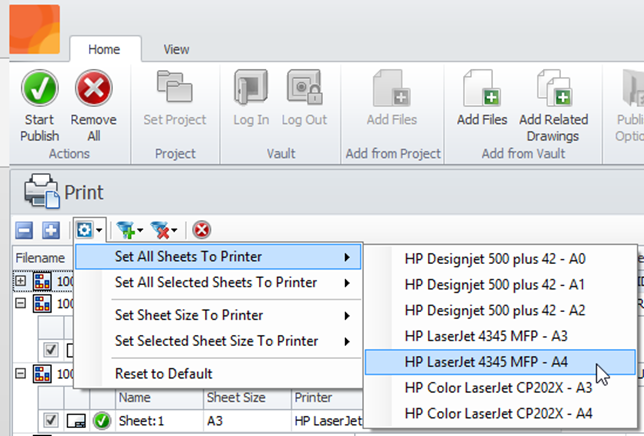
Task: Click the Print panel printer icon
Action: 41,190
